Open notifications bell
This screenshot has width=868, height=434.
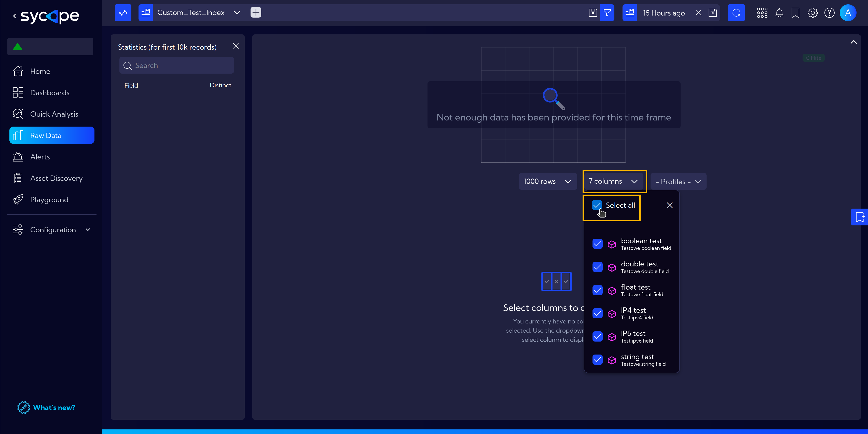779,13
